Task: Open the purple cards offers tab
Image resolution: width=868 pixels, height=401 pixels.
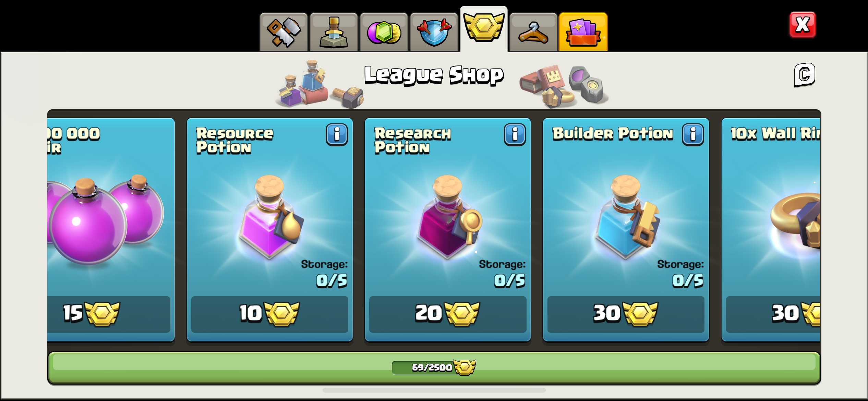Action: click(583, 32)
